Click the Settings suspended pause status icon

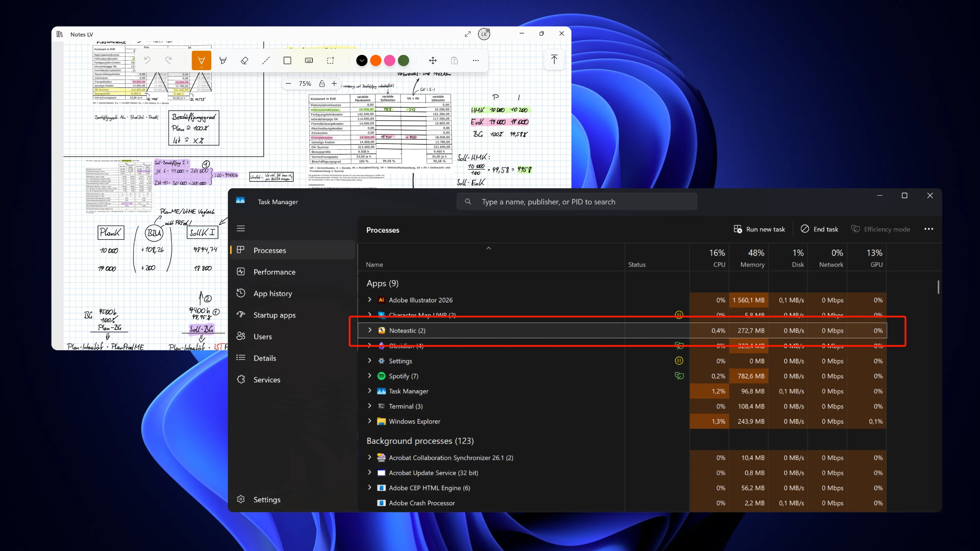coord(679,360)
